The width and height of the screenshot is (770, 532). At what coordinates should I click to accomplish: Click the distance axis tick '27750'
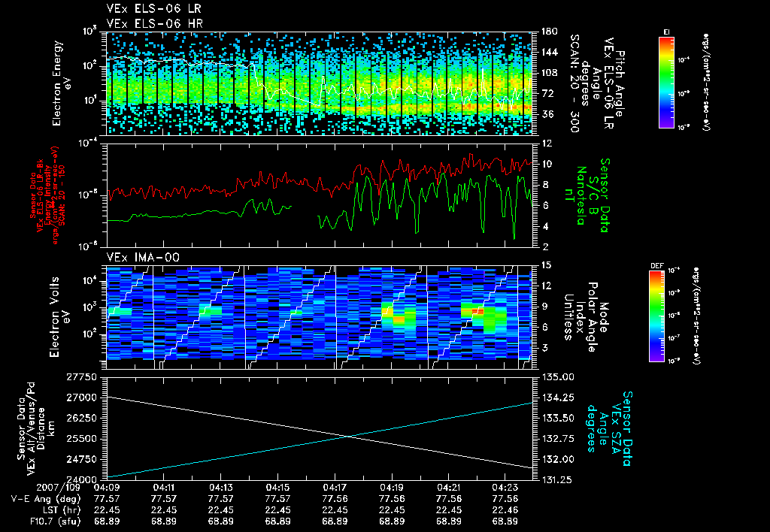pyautogui.click(x=81, y=377)
